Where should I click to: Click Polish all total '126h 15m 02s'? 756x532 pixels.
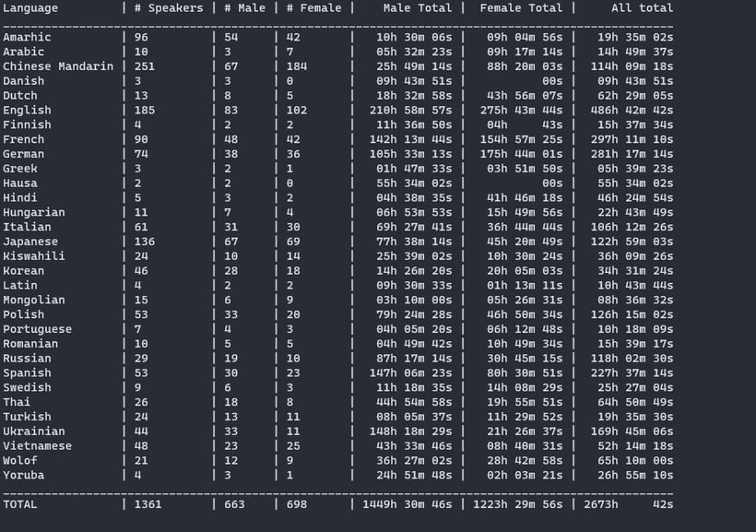[632, 314]
